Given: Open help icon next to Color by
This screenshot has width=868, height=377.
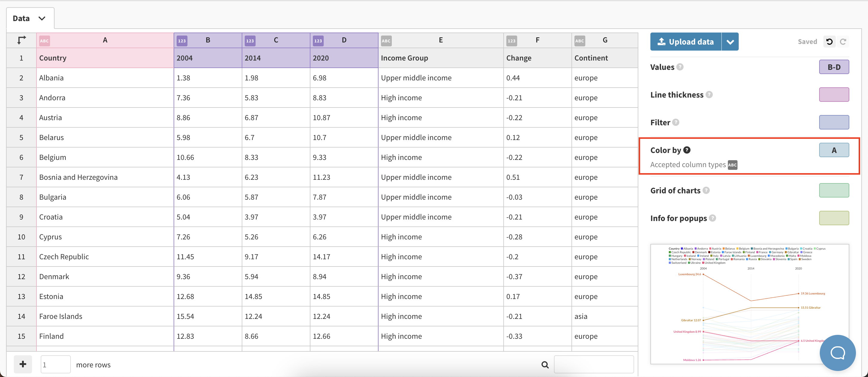Looking at the screenshot, I should click(687, 150).
